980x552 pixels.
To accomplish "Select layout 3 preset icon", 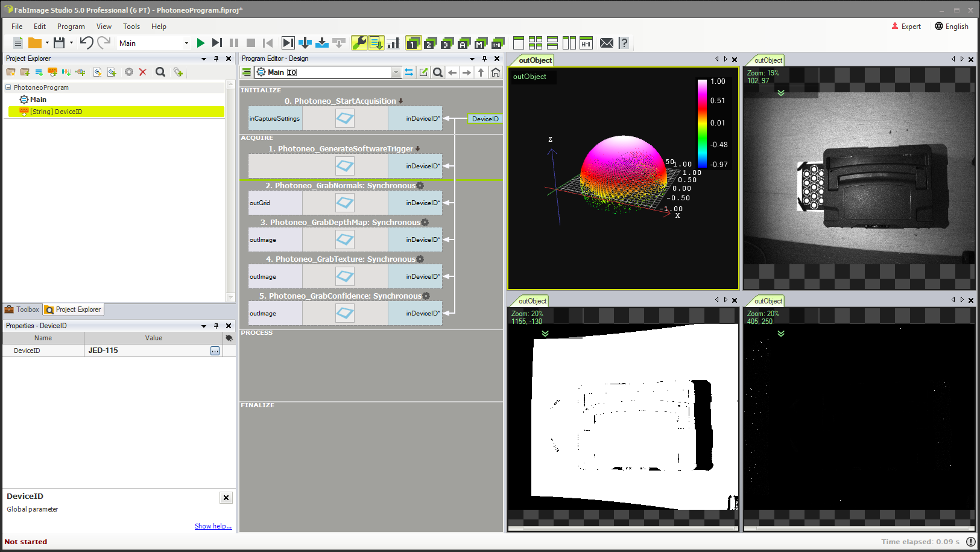I will pos(447,43).
